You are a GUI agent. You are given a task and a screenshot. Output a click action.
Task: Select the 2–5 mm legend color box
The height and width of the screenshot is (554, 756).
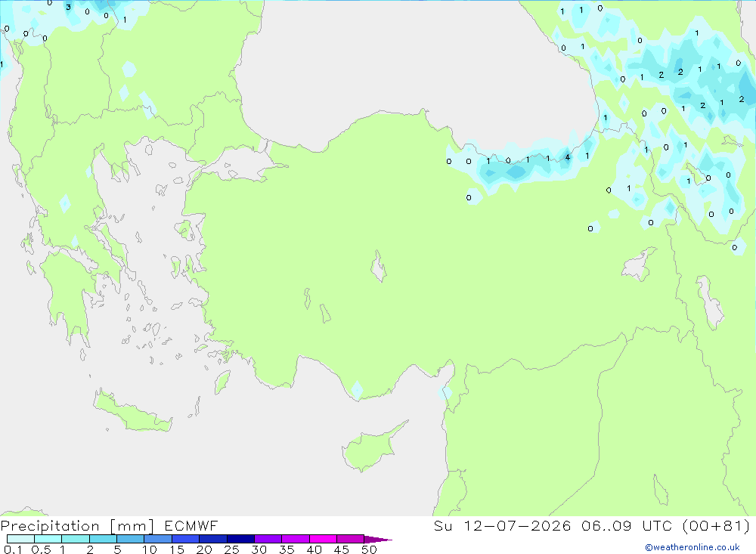pyautogui.click(x=103, y=539)
